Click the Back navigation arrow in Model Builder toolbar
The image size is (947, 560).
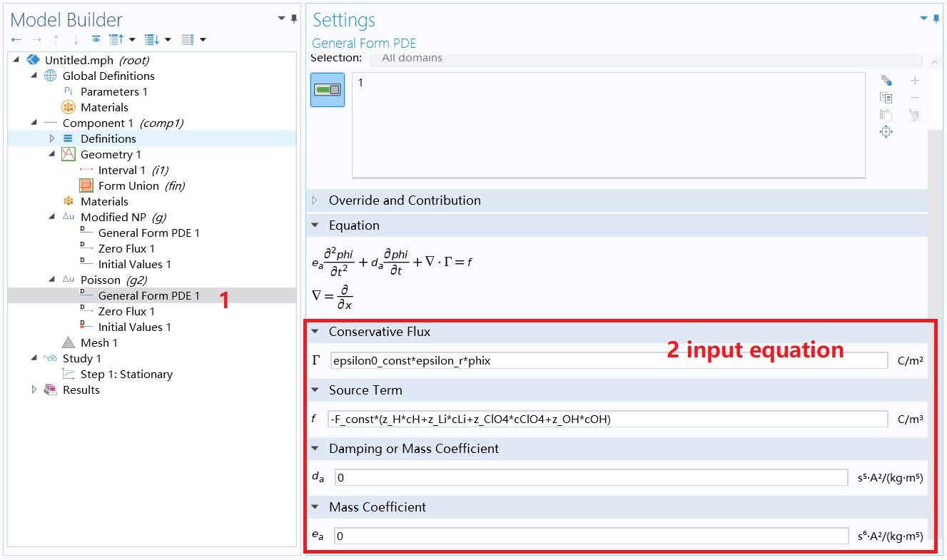16,39
